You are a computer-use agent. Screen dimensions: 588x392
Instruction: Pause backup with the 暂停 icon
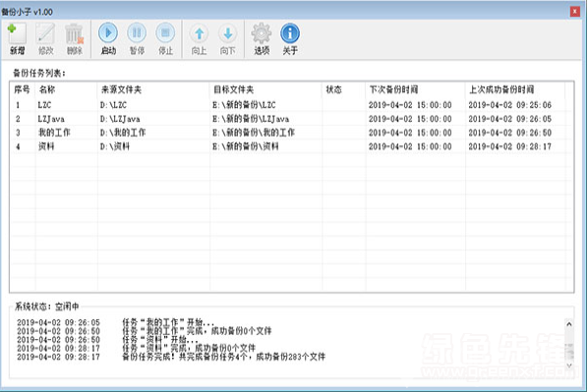137,33
